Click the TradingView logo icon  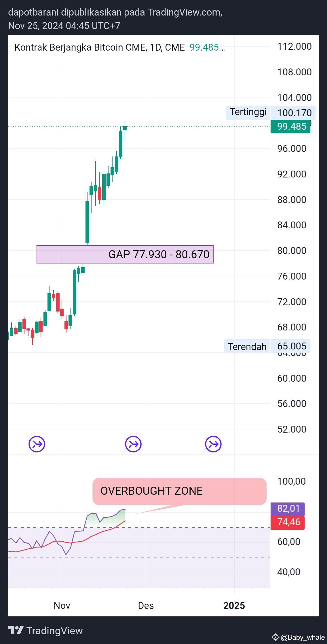(16, 630)
